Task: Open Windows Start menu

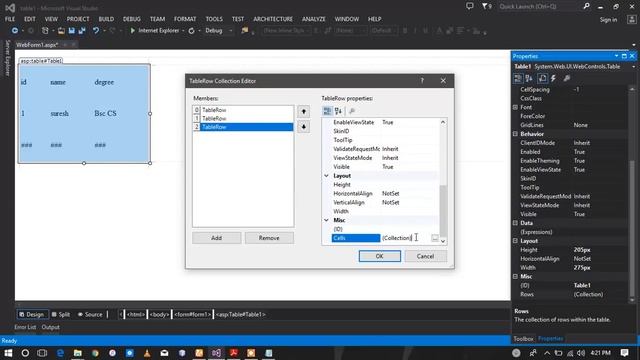Action: coord(8,353)
